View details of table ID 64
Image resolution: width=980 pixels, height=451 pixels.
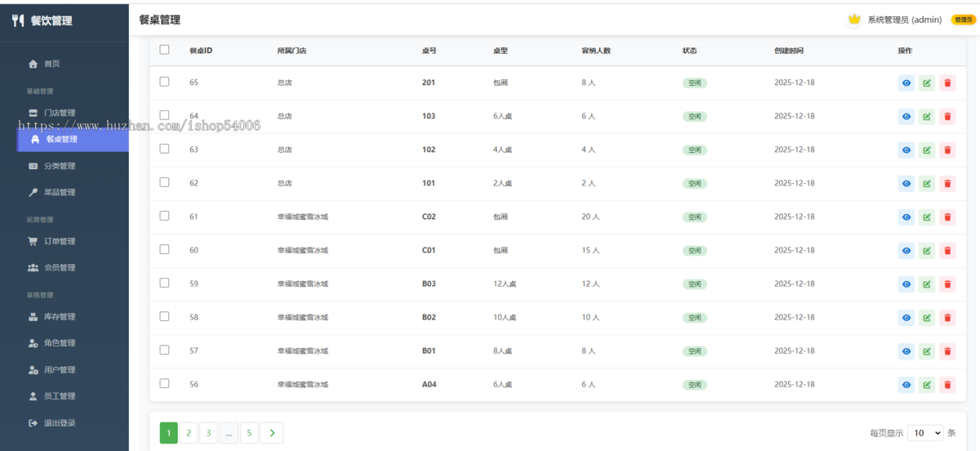pos(906,116)
